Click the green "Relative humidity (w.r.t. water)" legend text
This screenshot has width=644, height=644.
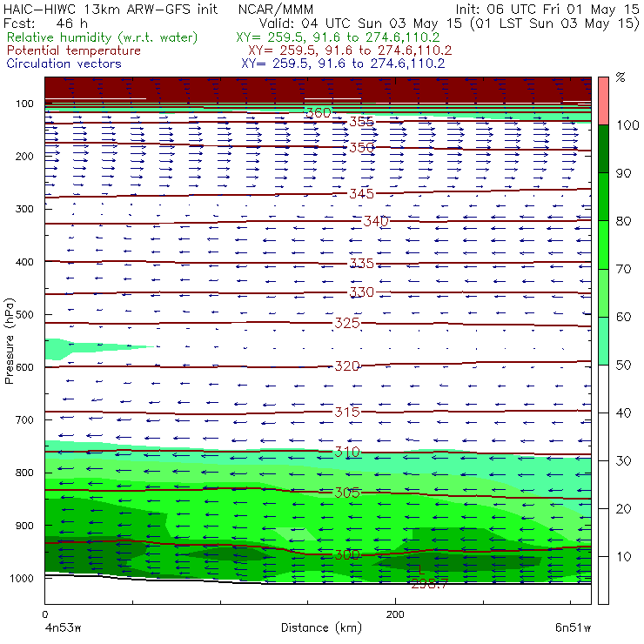coord(103,37)
